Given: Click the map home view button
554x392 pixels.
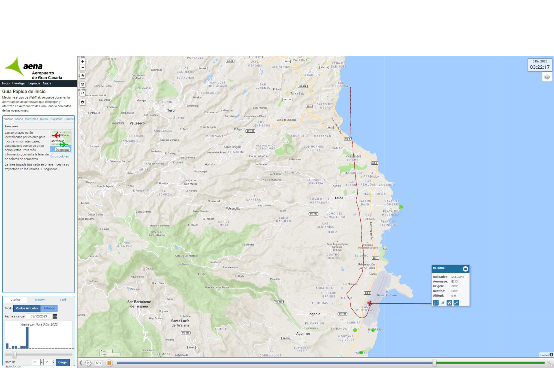Looking at the screenshot, I should (83, 76).
